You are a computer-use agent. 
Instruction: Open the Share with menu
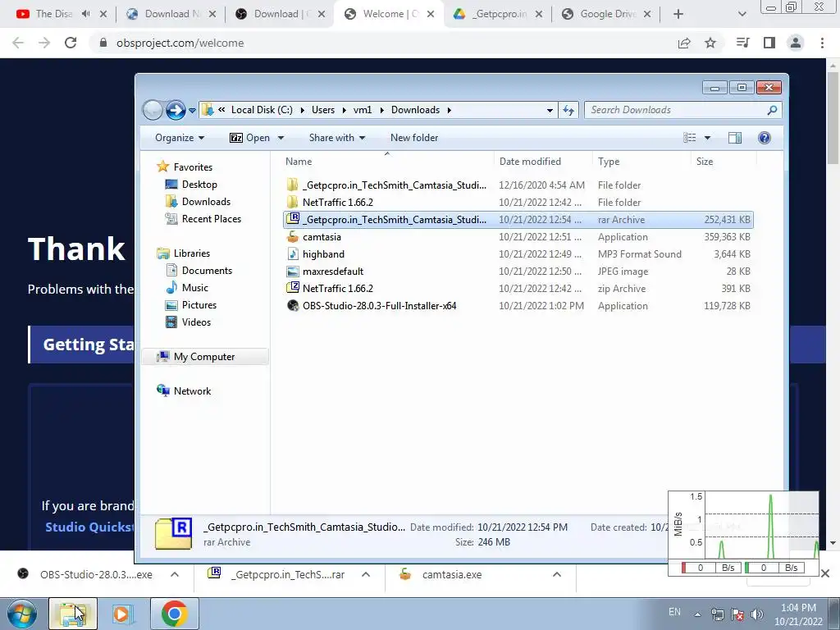(337, 138)
